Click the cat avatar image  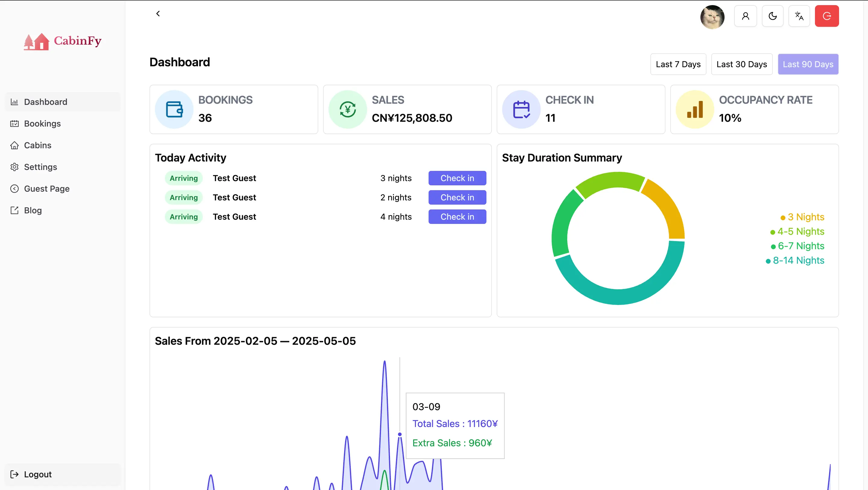click(712, 17)
